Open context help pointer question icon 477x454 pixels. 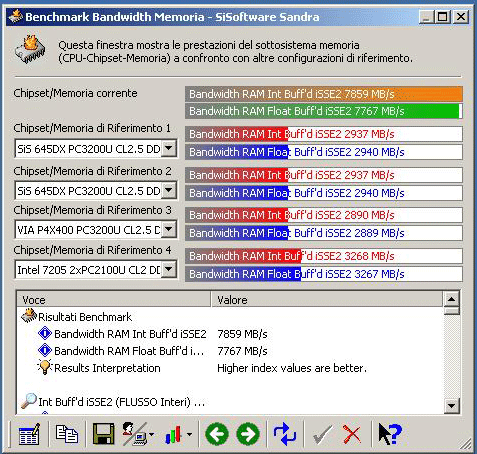click(390, 434)
